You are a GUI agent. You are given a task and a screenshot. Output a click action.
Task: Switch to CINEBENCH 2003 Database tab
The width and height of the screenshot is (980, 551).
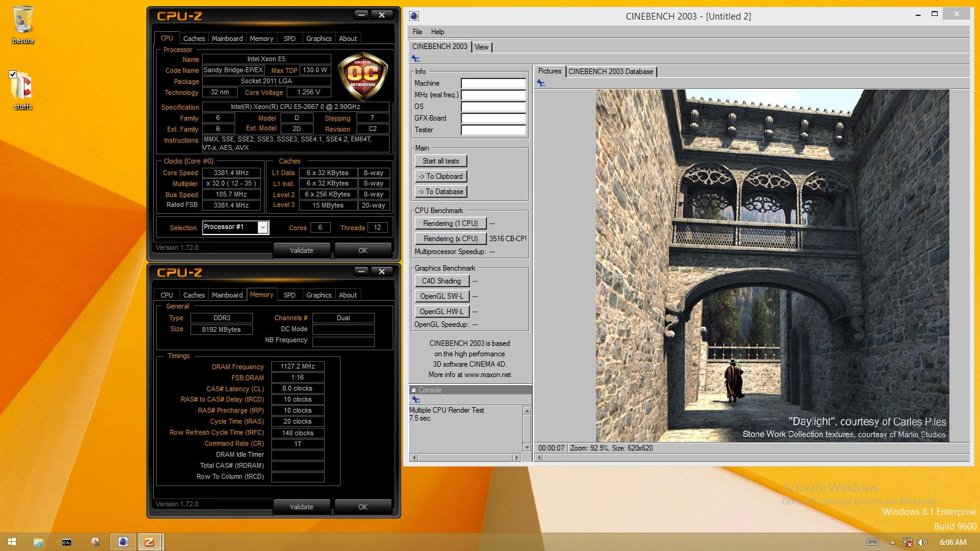pyautogui.click(x=611, y=72)
